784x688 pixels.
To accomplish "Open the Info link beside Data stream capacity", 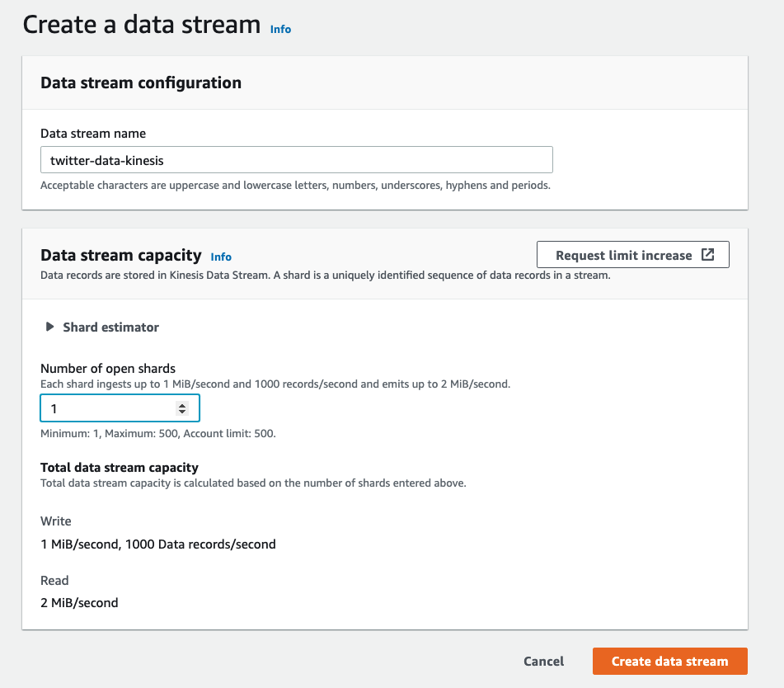I will [x=220, y=257].
